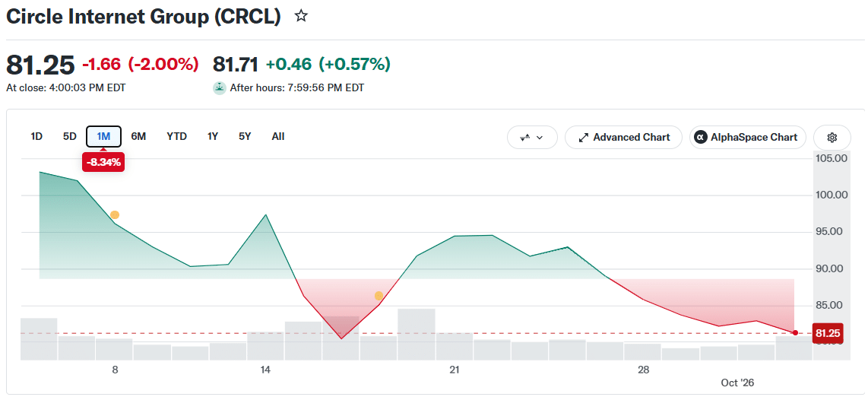Image resolution: width=868 pixels, height=397 pixels.
Task: Click the 21 date label on x-axis
Action: (455, 370)
